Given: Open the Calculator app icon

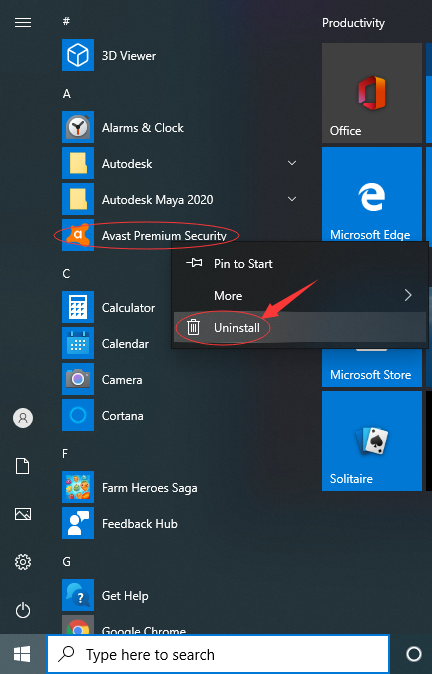Looking at the screenshot, I should 78,307.
